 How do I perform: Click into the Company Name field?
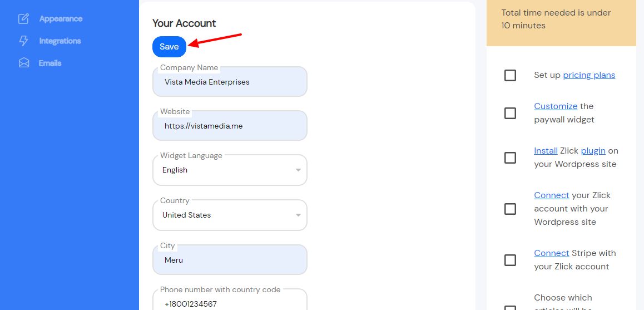tap(230, 82)
